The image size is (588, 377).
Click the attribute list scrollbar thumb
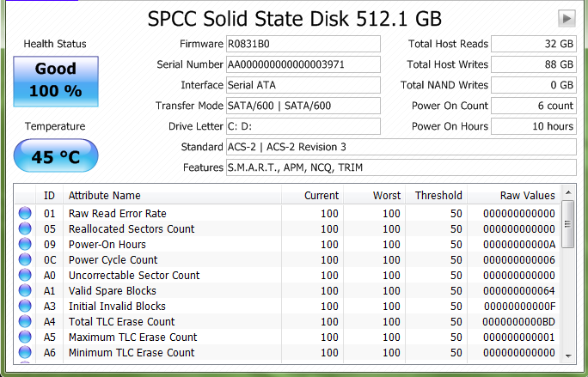coord(568,224)
